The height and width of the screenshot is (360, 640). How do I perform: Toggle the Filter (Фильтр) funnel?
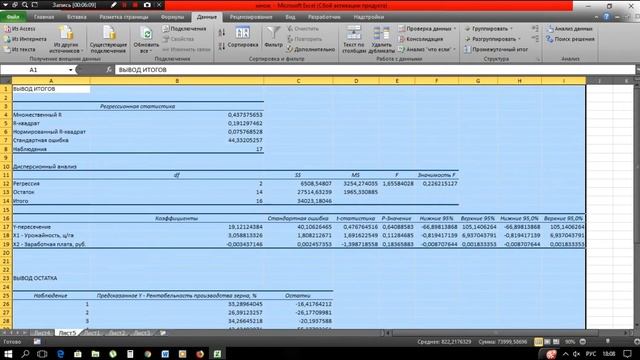273,38
